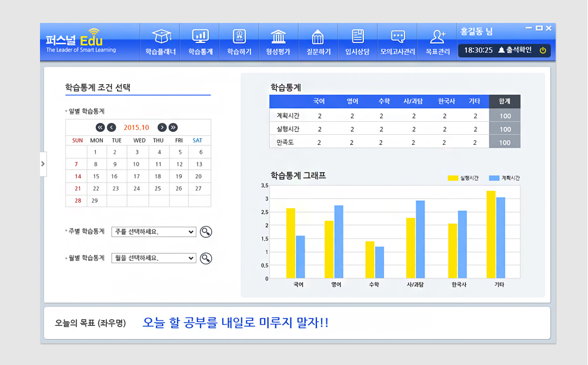588x365 pixels.
Task: Click the 기타 column header
Action: click(x=475, y=101)
